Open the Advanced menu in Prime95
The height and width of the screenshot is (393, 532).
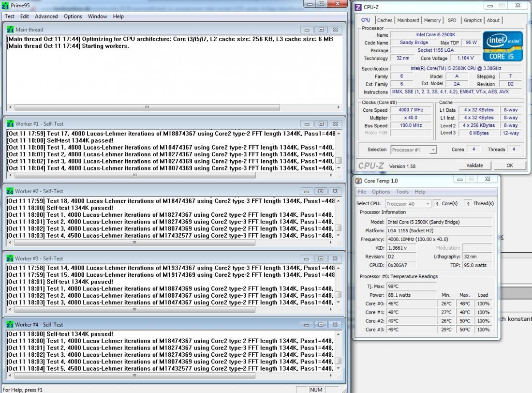46,16
